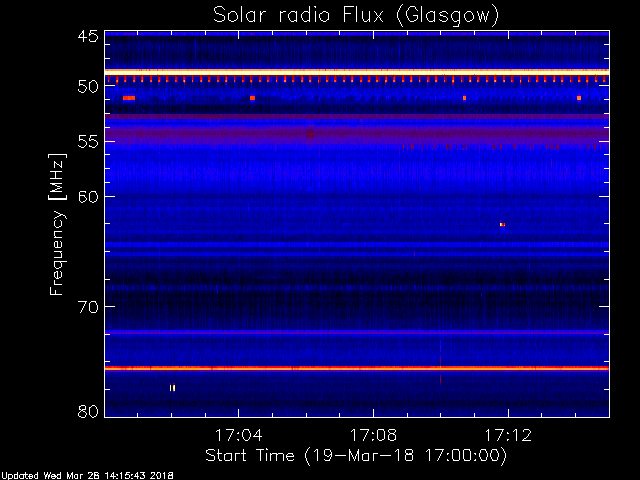The height and width of the screenshot is (480, 640).
Task: Click the '80' frequency tick label
Action: (x=88, y=411)
